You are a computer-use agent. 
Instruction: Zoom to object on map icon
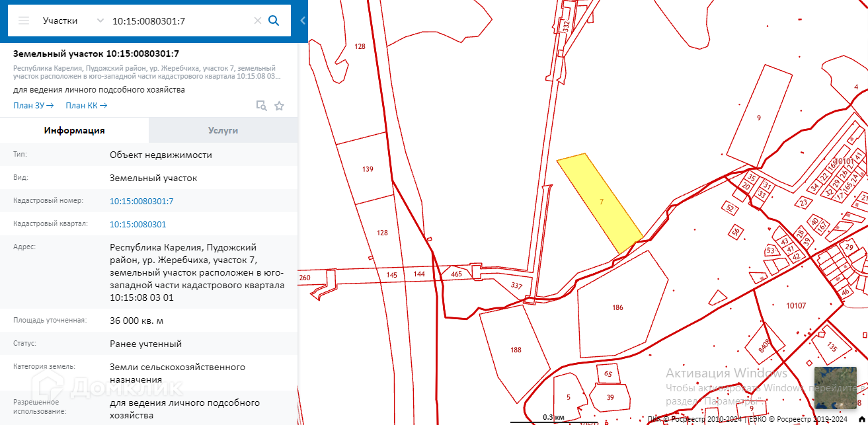pyautogui.click(x=262, y=106)
